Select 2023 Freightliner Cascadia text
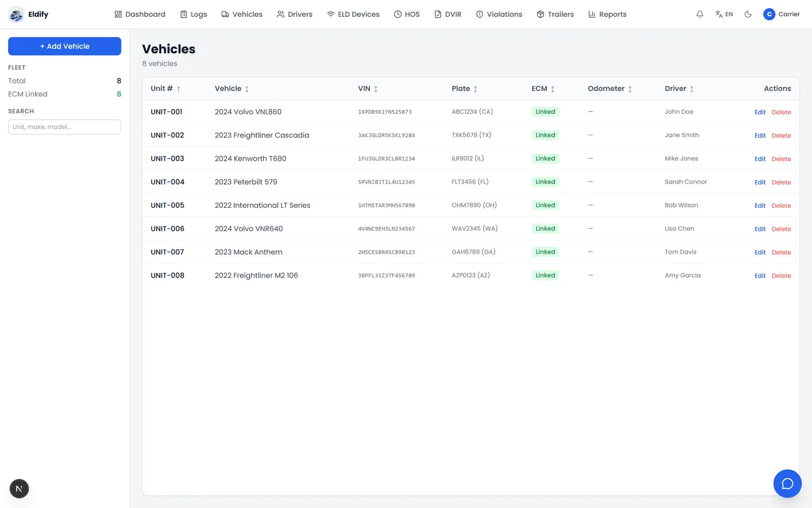 click(x=262, y=135)
